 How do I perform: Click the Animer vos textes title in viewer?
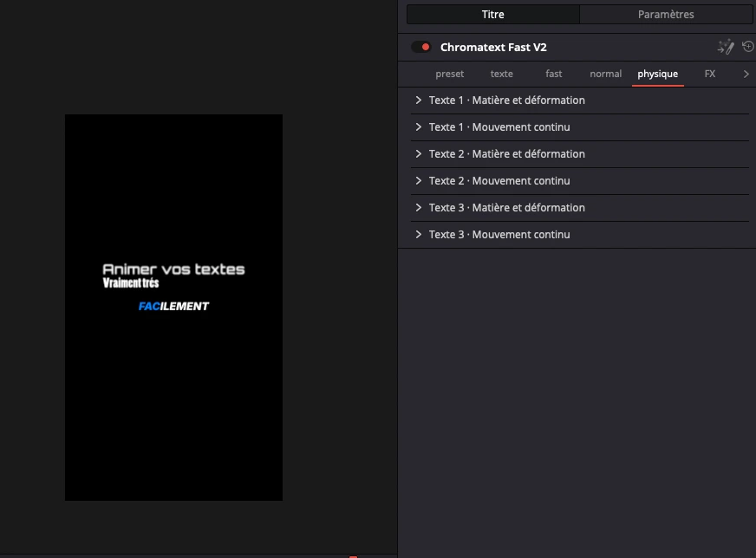pos(173,269)
